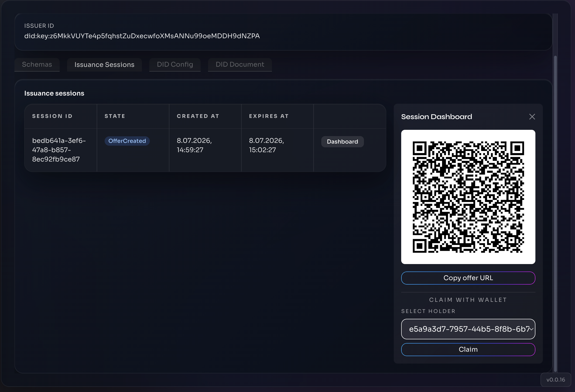Select the issuer DID key value
This screenshot has height=392, width=575.
[142, 36]
